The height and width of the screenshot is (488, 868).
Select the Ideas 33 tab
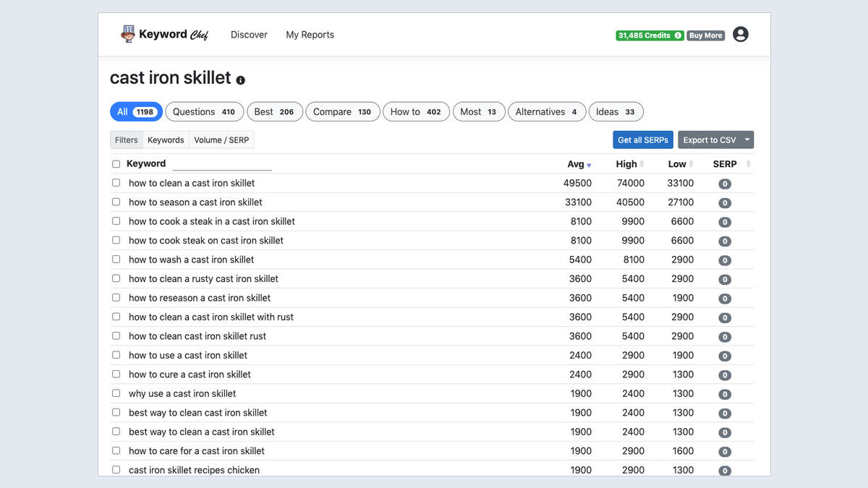point(616,111)
